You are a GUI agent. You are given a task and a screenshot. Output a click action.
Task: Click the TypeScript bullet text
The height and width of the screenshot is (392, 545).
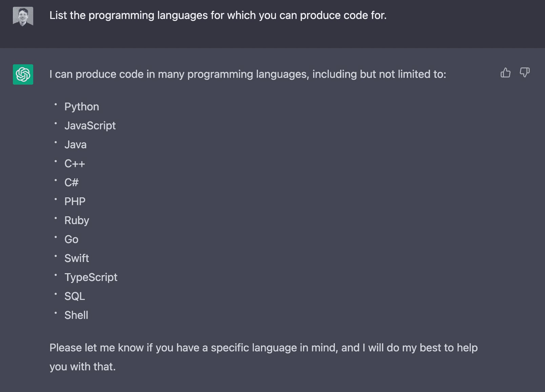coord(91,277)
